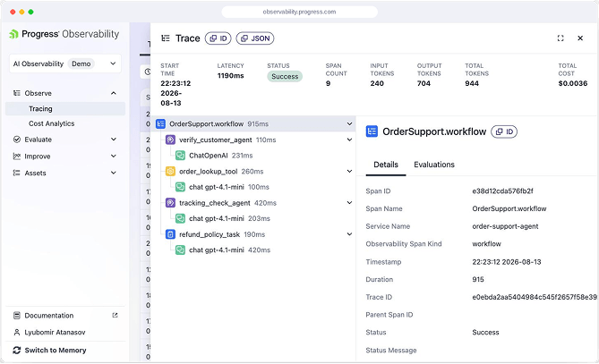This screenshot has height=364, width=599.
Task: Click Latency value 1190ms
Action: (x=230, y=75)
